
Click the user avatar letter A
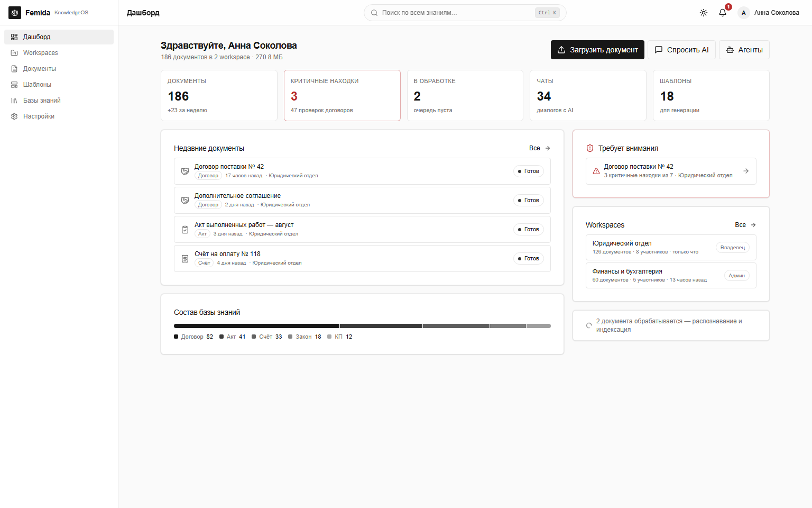pyautogui.click(x=744, y=13)
